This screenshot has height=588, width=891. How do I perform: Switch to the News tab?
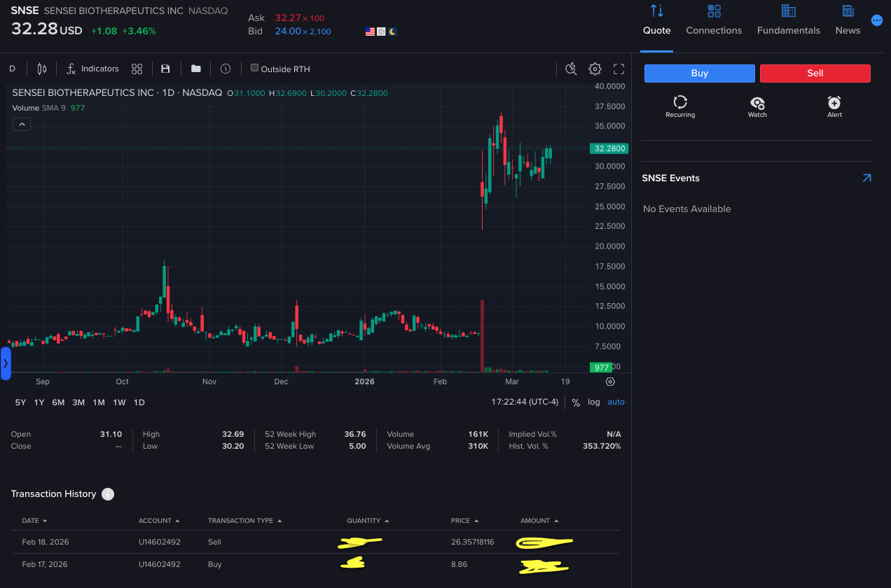848,21
